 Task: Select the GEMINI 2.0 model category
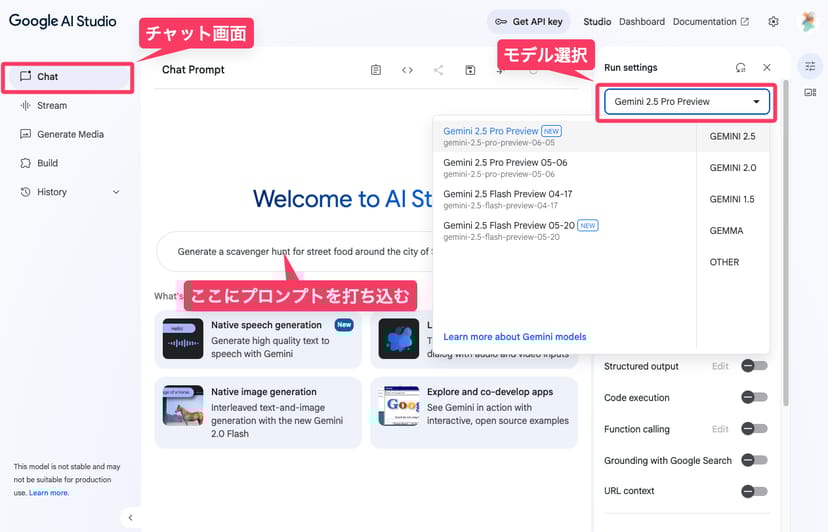[732, 168]
